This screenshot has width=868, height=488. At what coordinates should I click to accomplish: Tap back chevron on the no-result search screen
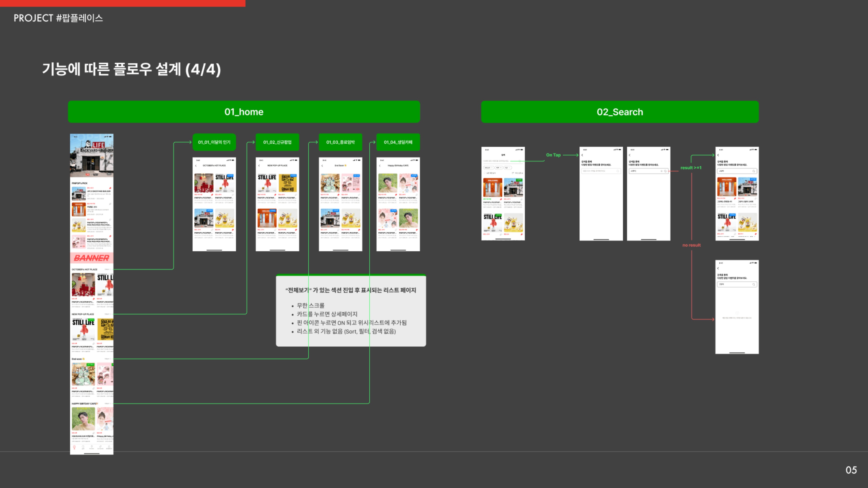[718, 268]
